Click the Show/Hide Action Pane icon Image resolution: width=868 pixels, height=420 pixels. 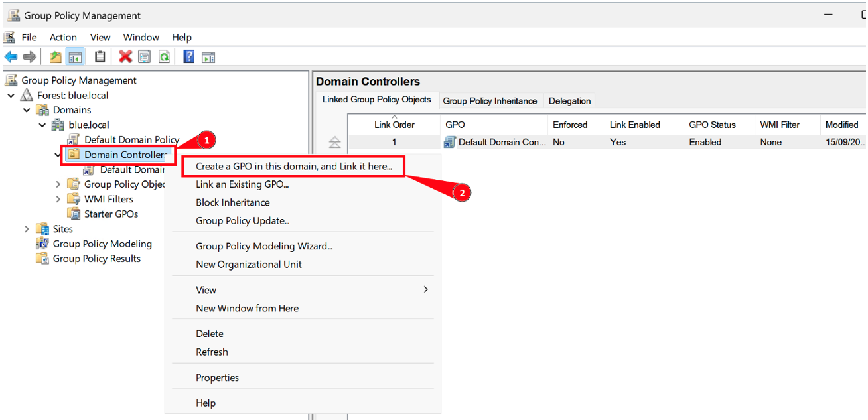click(x=208, y=57)
